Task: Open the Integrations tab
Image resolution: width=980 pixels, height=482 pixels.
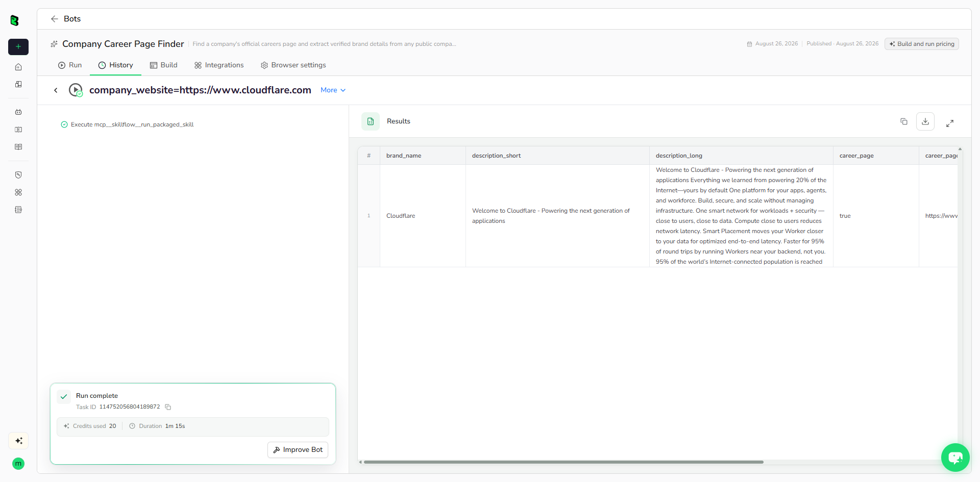Action: tap(219, 65)
